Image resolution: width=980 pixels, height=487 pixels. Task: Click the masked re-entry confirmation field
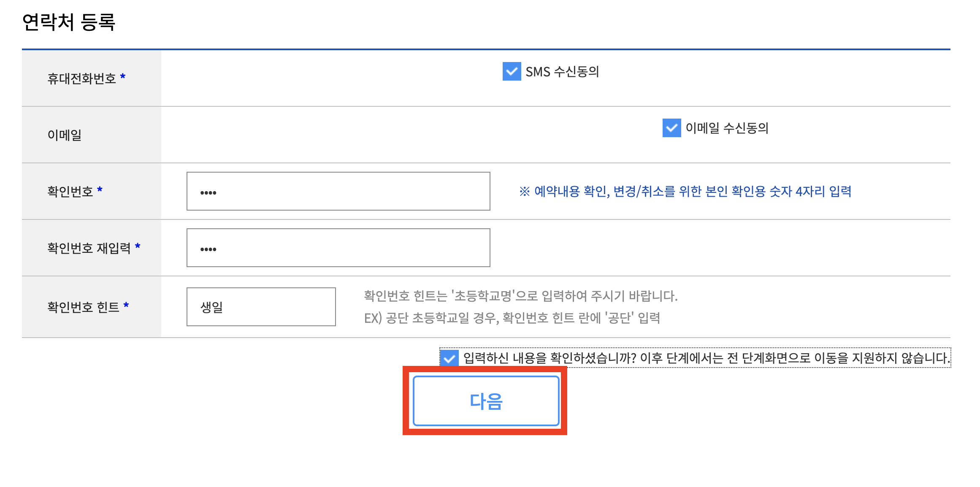338,248
